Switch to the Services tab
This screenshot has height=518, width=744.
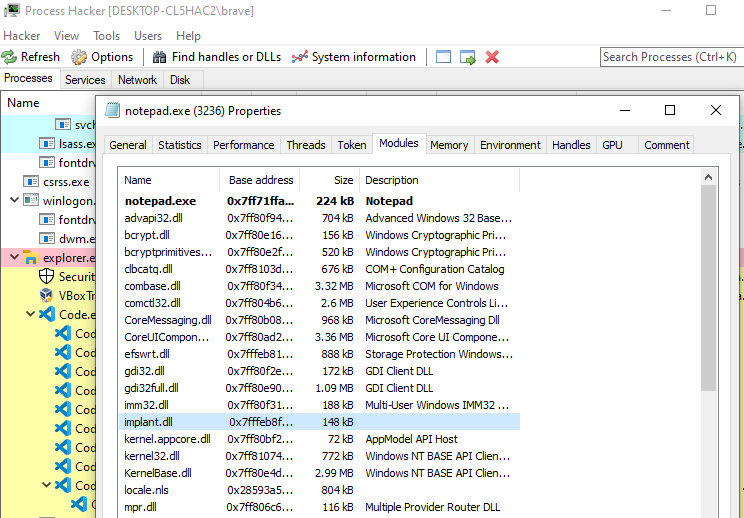point(85,80)
